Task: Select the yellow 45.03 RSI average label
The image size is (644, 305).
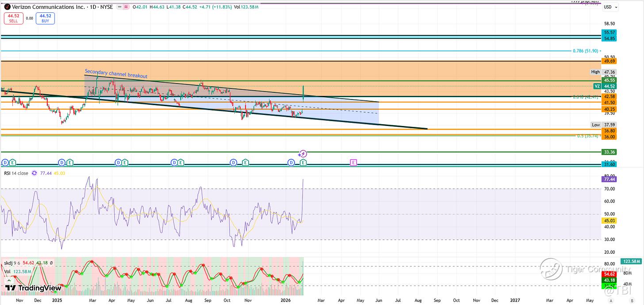Action: tap(609, 221)
